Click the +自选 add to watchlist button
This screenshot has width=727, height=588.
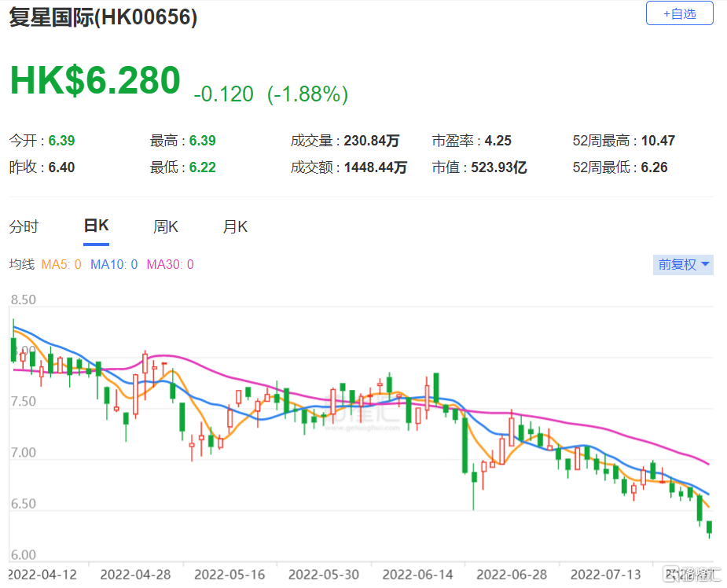point(679,13)
